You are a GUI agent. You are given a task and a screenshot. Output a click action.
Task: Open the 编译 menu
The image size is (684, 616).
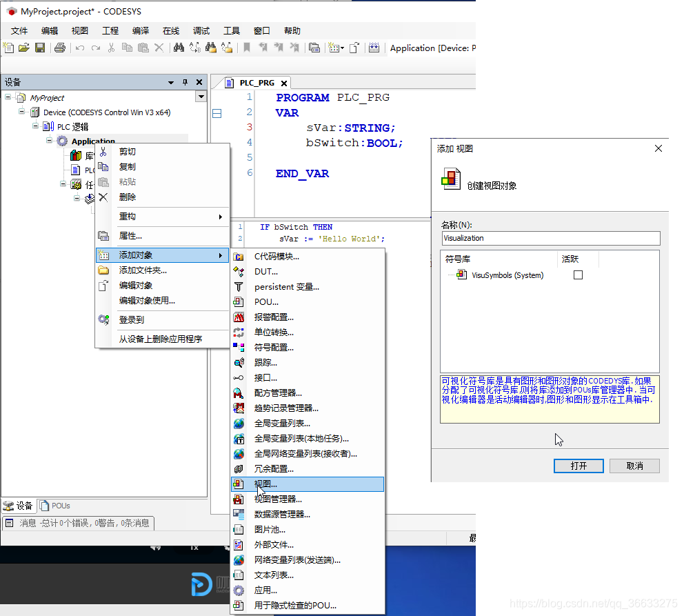tap(141, 30)
